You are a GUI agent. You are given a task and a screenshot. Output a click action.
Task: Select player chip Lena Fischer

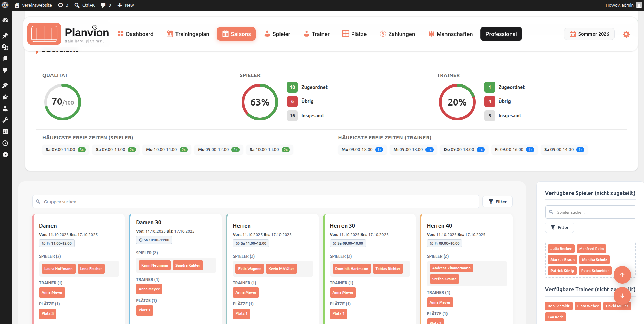click(91, 269)
